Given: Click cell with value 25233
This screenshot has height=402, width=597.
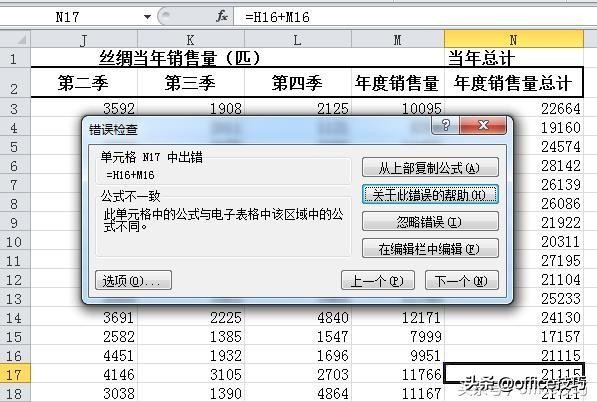Looking at the screenshot, I should click(x=548, y=299).
